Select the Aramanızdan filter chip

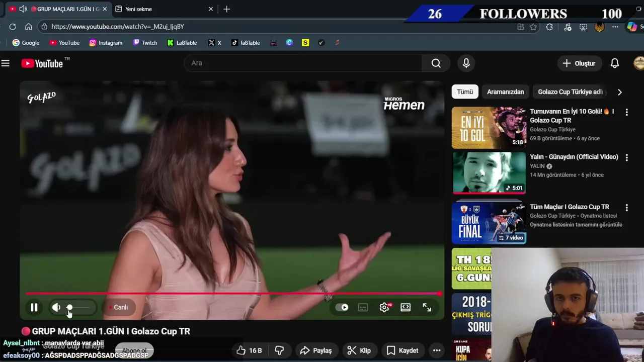pyautogui.click(x=505, y=92)
